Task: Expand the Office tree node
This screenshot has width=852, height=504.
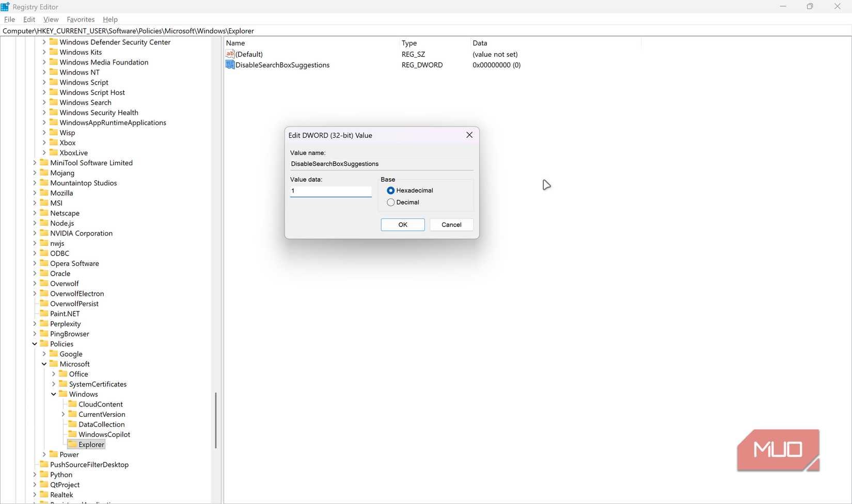Action: click(54, 374)
